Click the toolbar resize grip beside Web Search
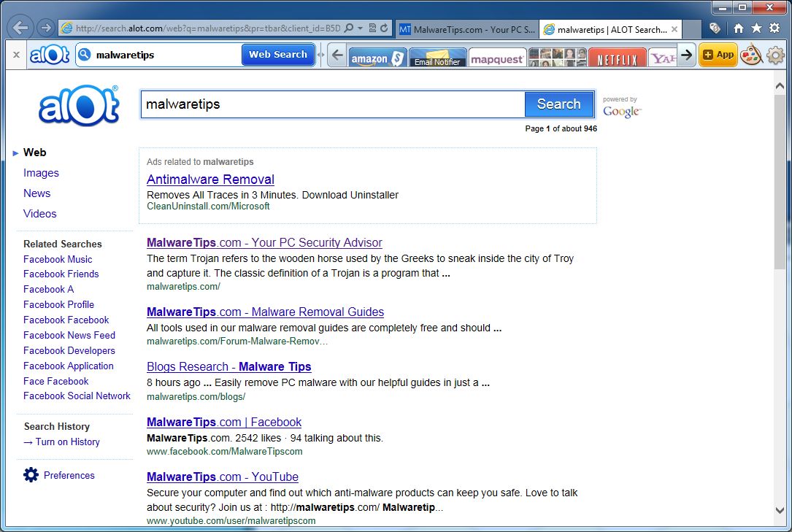 click(320, 55)
